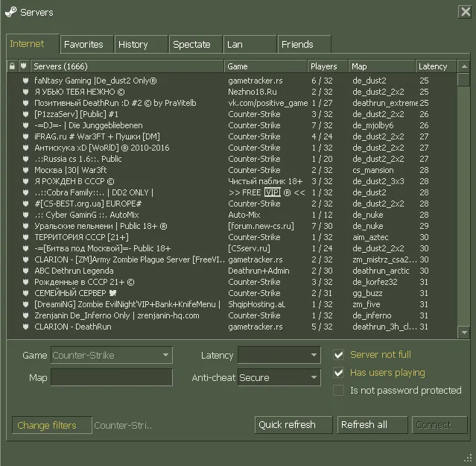Click the scrollbar down arrow
This screenshot has height=466, width=476.
click(x=464, y=333)
